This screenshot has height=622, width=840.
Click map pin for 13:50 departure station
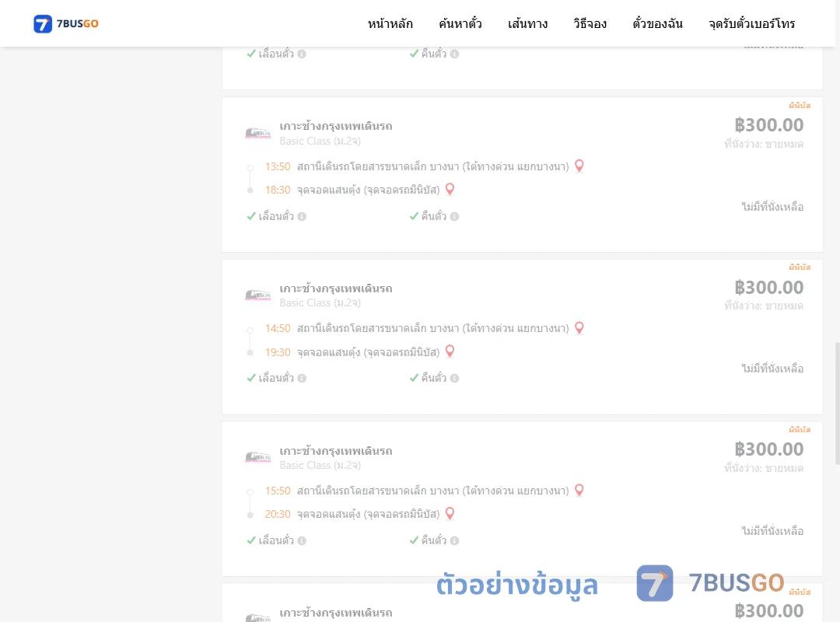(x=579, y=166)
